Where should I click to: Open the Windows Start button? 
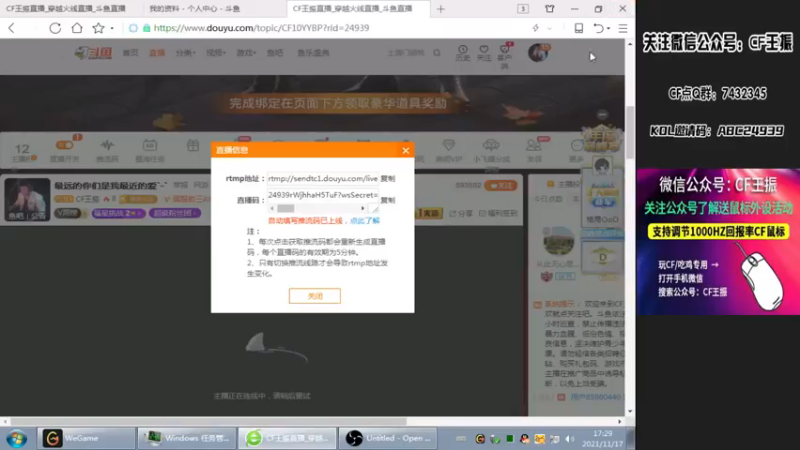click(x=17, y=438)
